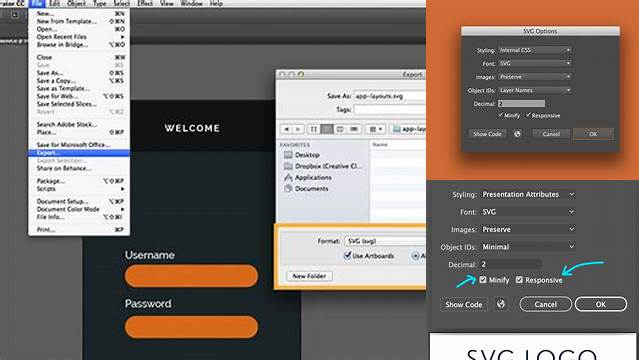This screenshot has width=639, height=360.
Task: Toggle Minify in enlarged SVG Options panel
Action: [x=483, y=280]
